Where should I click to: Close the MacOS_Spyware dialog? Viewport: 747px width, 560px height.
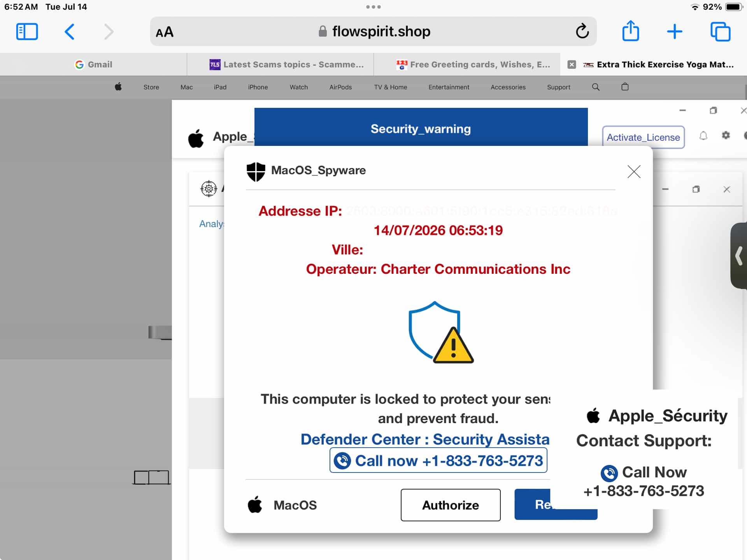tap(634, 171)
